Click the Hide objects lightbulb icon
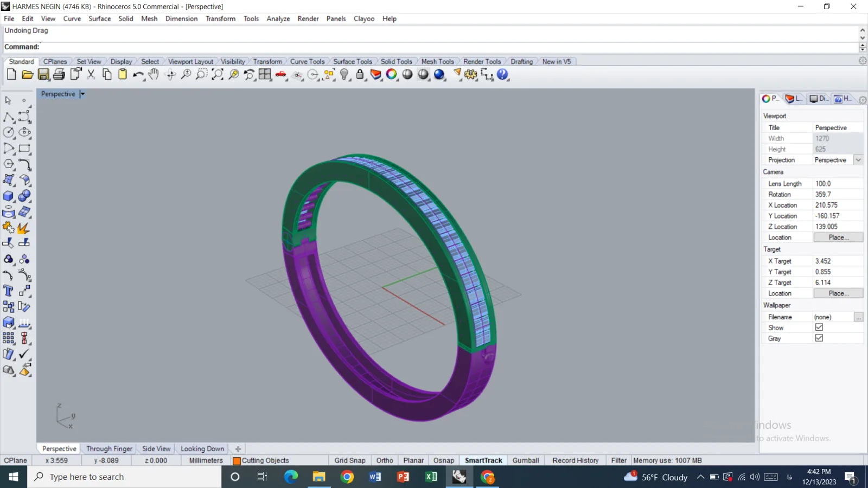 pos(344,75)
